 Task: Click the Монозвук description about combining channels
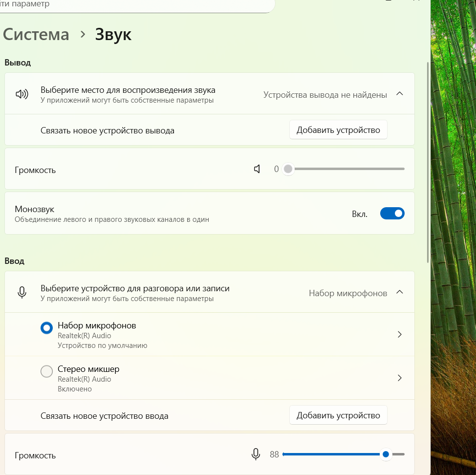pos(112,219)
